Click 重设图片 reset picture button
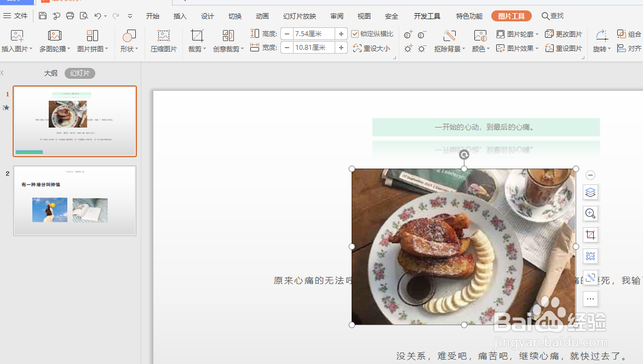 [x=564, y=48]
